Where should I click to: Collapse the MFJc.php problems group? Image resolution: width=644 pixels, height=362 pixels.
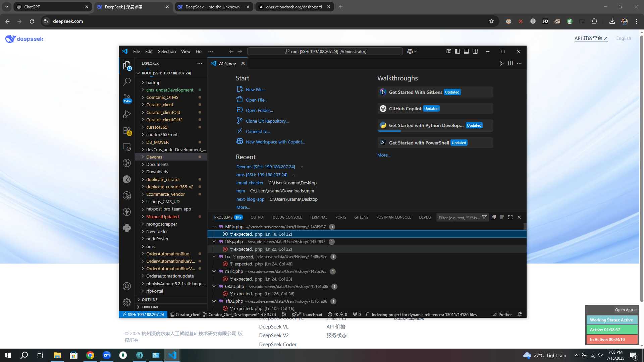pyautogui.click(x=214, y=227)
